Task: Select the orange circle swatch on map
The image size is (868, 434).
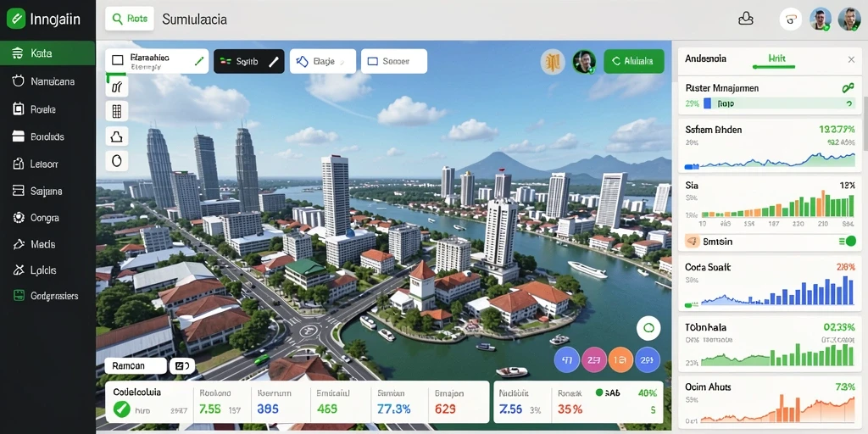Action: point(620,359)
